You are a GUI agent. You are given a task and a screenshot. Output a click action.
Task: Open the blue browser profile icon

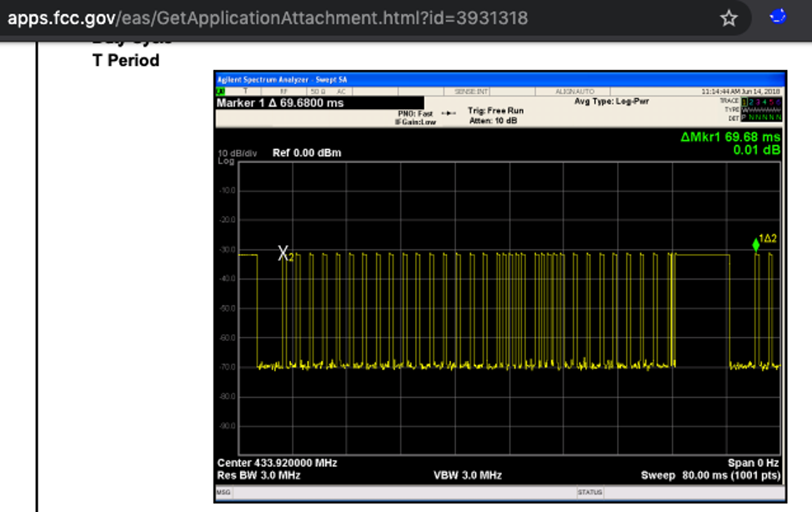point(777,18)
